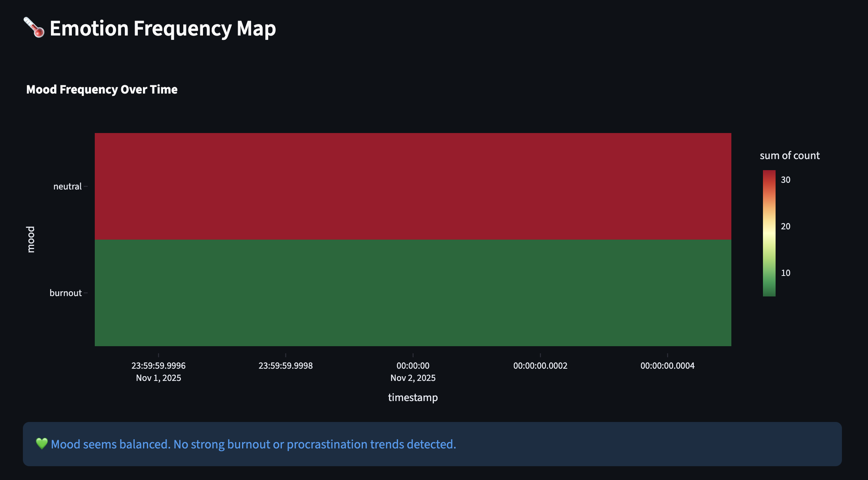The image size is (868, 480).
Task: Click the 10 tick on the color scale
Action: point(785,273)
